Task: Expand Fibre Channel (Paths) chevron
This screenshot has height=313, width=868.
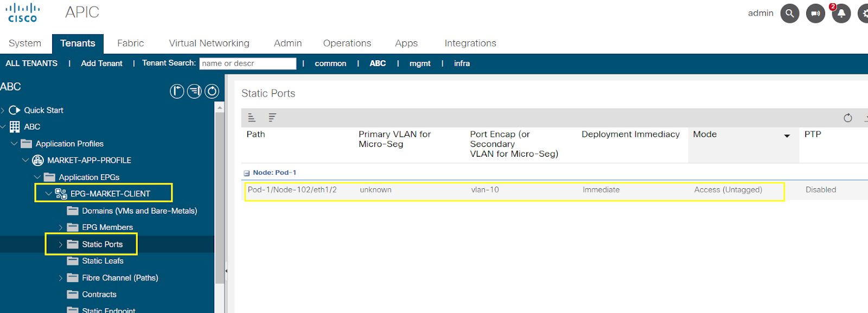Action: [x=61, y=278]
